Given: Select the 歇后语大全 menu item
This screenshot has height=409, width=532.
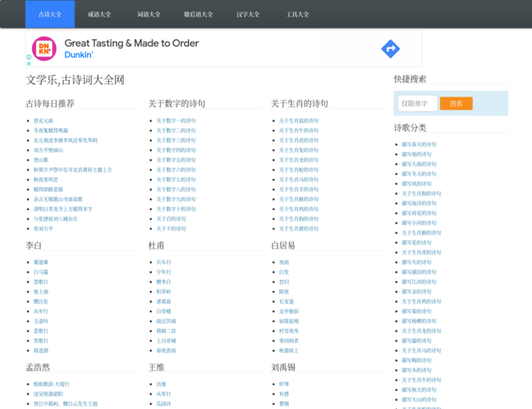Looking at the screenshot, I should 198,14.
